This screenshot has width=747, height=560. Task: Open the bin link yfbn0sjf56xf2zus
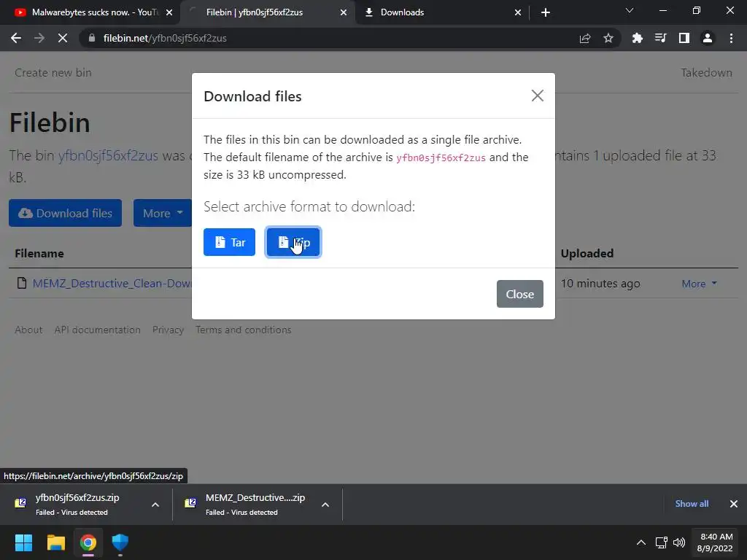click(108, 155)
